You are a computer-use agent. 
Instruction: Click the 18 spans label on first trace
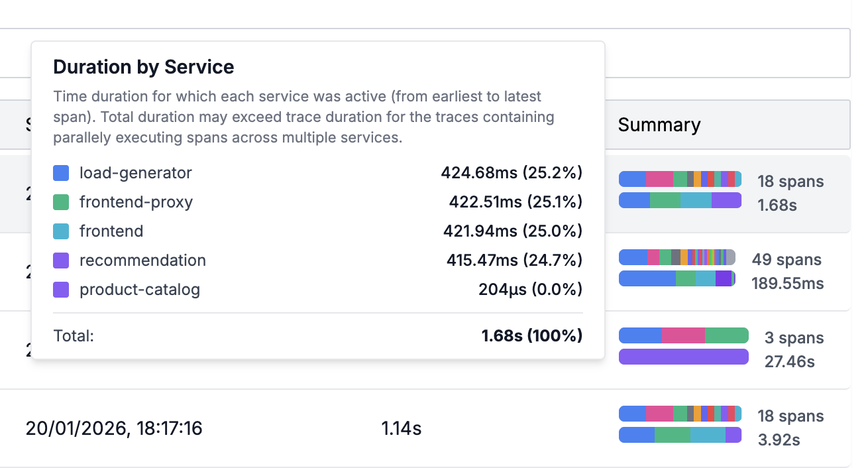coord(790,181)
